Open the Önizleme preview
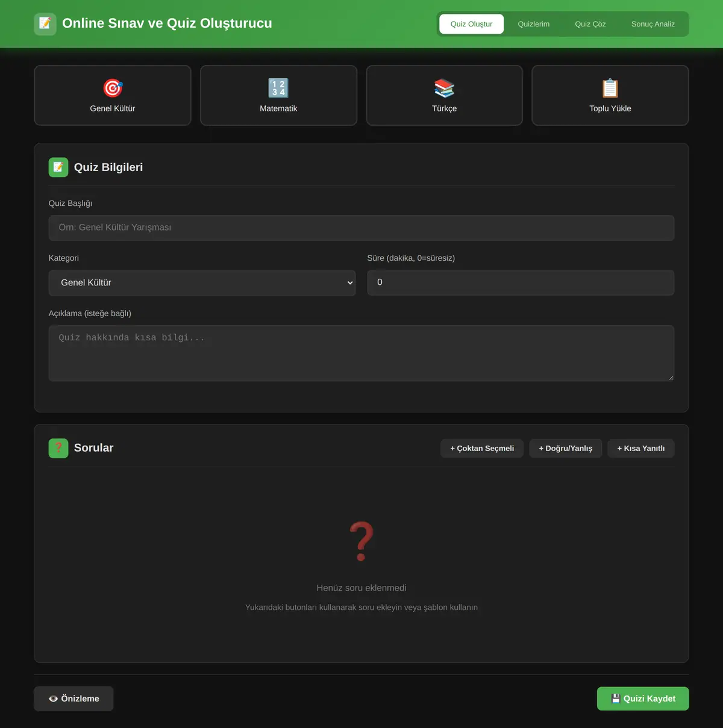This screenshot has height=728, width=723. click(74, 698)
